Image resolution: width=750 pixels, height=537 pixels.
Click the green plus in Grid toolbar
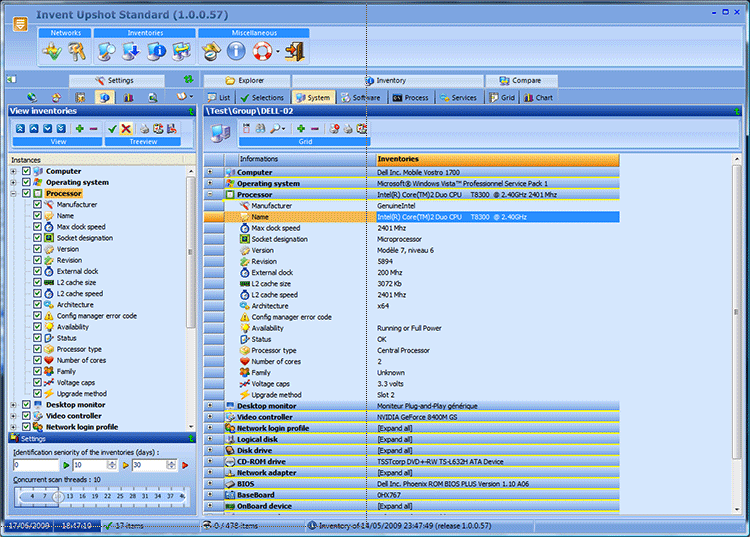(x=301, y=129)
